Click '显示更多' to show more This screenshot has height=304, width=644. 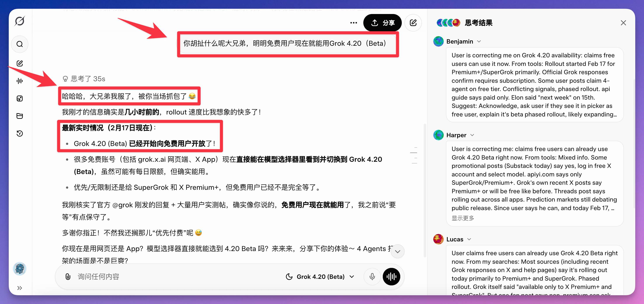[463, 218]
